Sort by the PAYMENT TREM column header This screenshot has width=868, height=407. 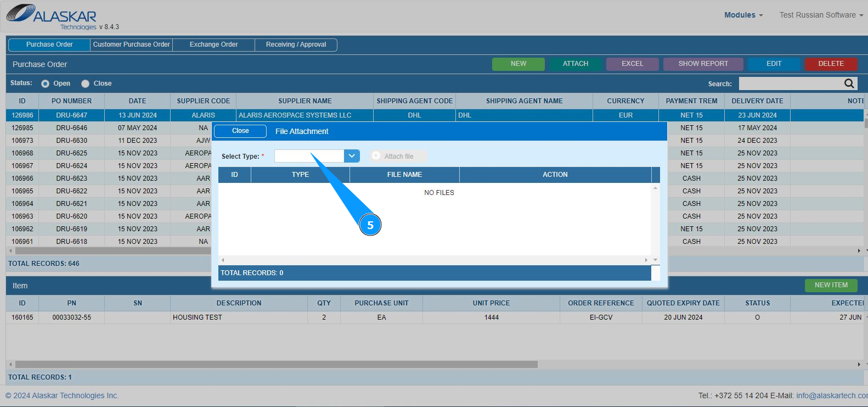tap(692, 101)
